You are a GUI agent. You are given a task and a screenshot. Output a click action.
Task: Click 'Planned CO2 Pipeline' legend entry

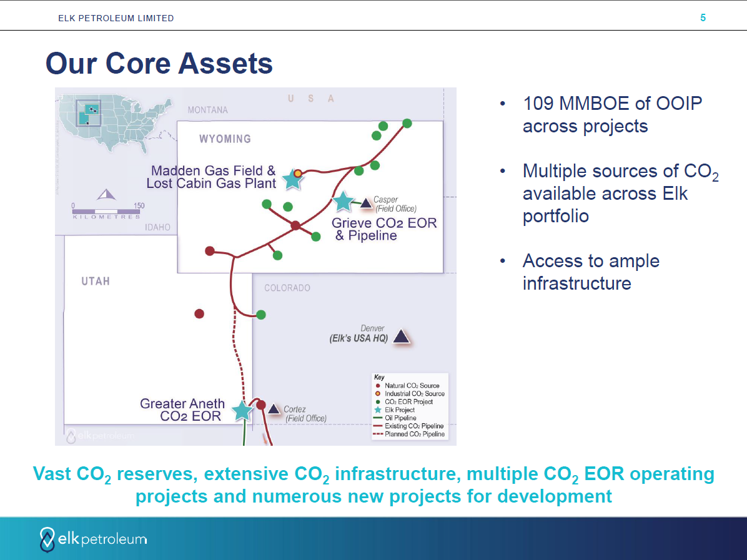(414, 434)
